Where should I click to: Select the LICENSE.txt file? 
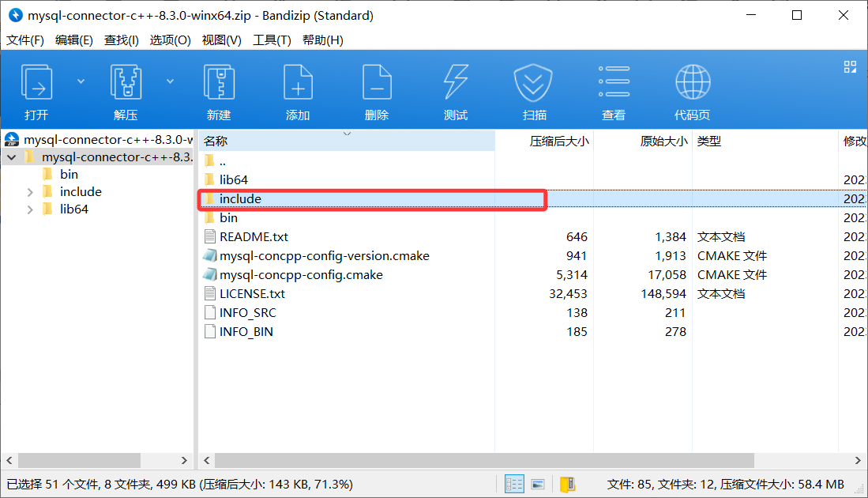[533, 293]
